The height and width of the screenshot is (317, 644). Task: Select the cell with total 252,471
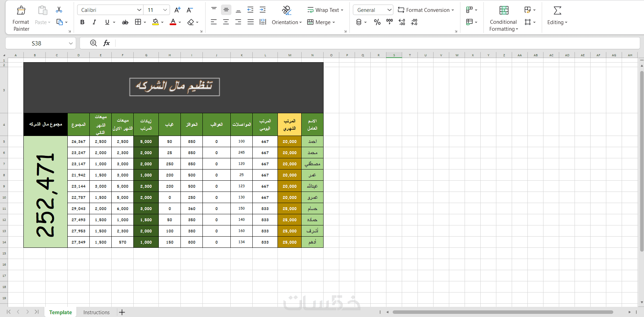45,192
